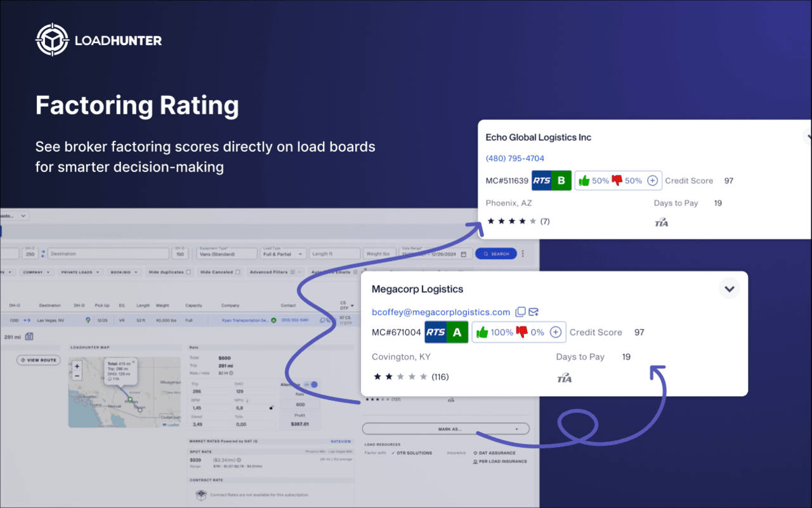This screenshot has width=812, height=508.
Task: Copy the Megacorp email address
Action: point(520,312)
